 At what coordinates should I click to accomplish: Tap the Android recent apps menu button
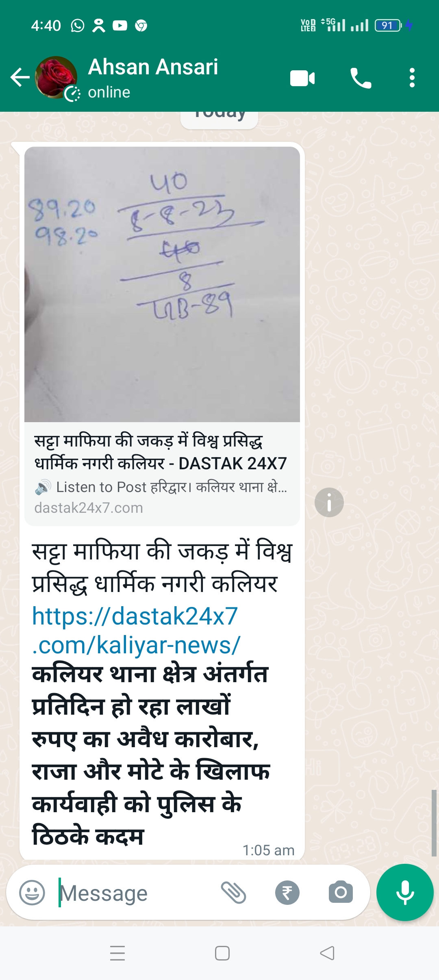pos(117,953)
